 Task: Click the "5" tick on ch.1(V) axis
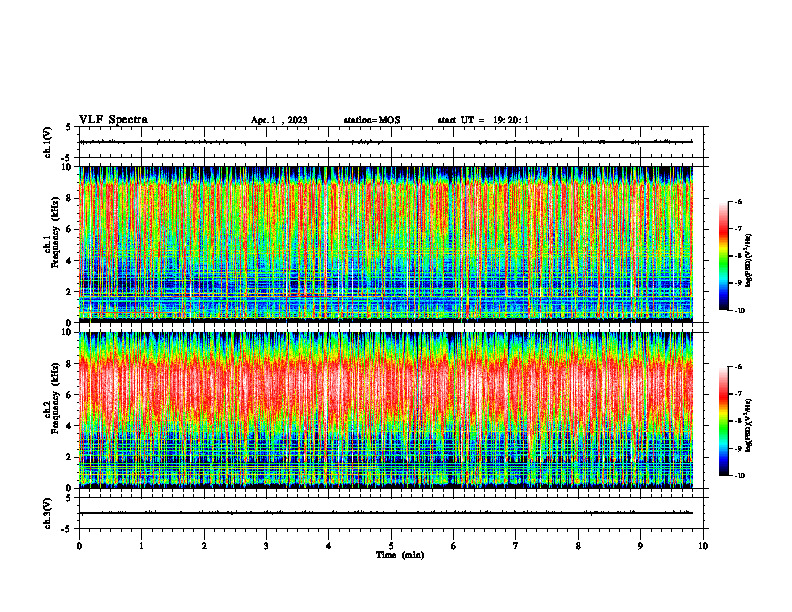(x=69, y=127)
